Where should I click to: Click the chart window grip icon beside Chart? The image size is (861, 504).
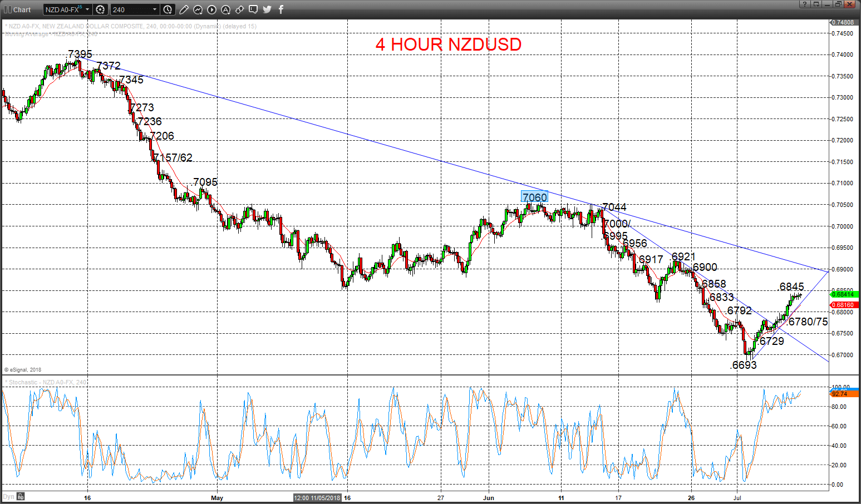[x=7, y=9]
